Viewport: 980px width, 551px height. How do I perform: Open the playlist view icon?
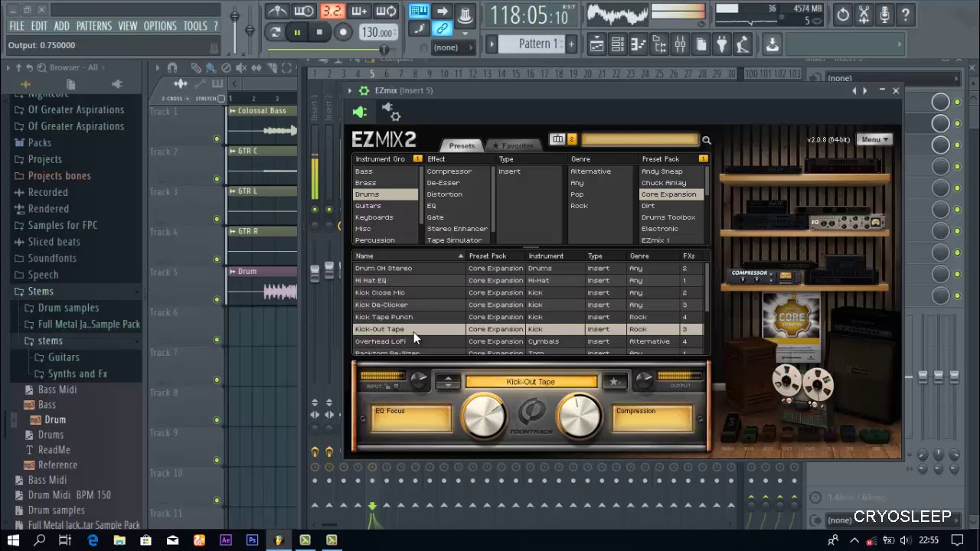pyautogui.click(x=597, y=44)
